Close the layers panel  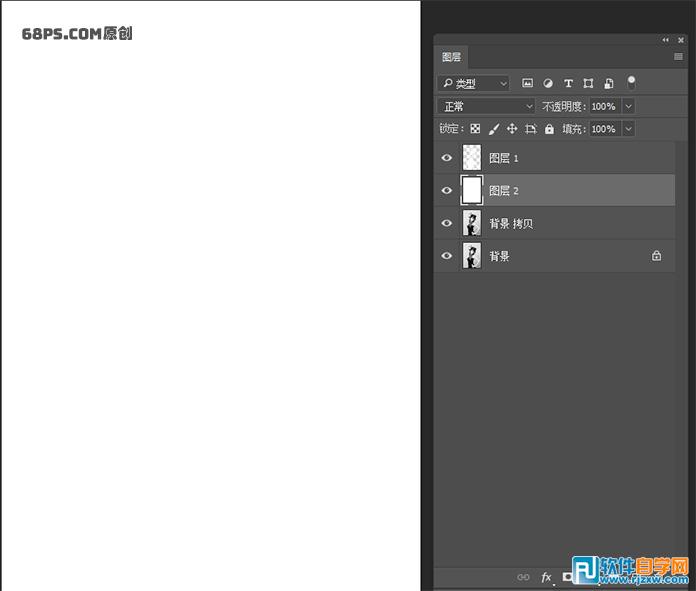680,40
